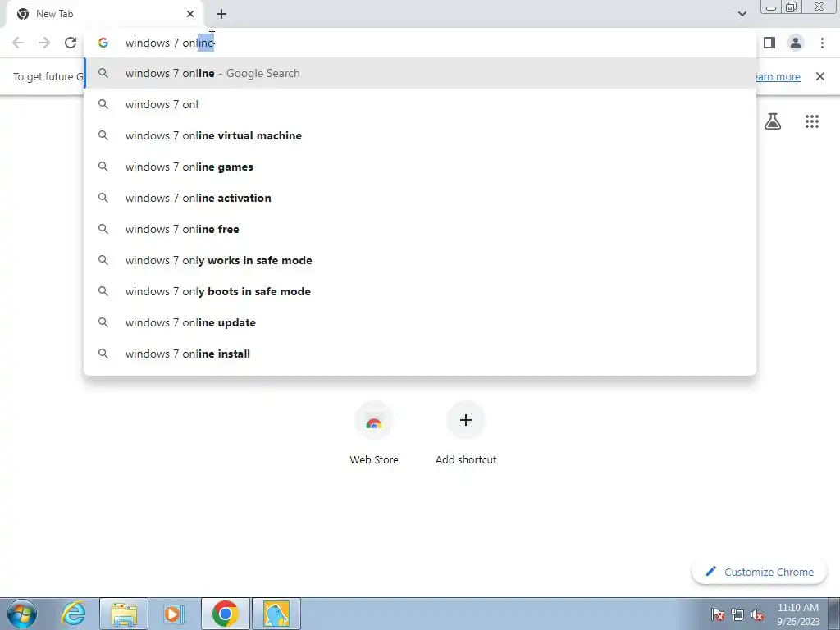Open the tab search dropdown arrow

[x=742, y=14]
